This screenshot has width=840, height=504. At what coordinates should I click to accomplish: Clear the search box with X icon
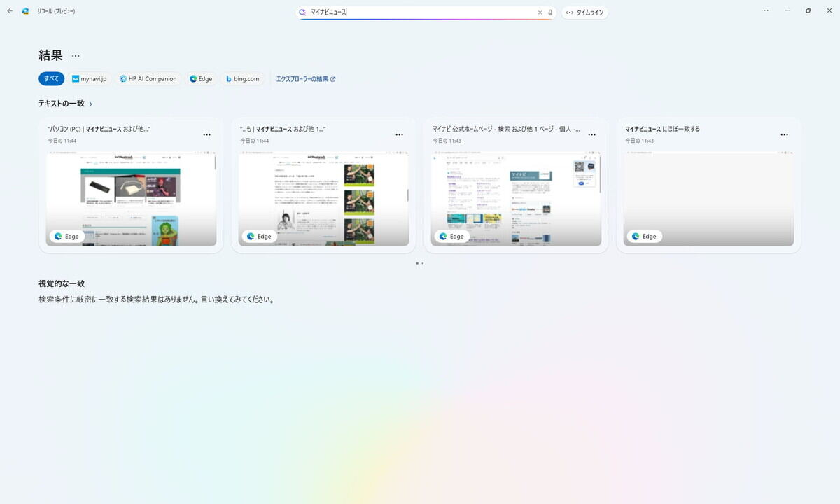[x=540, y=12]
